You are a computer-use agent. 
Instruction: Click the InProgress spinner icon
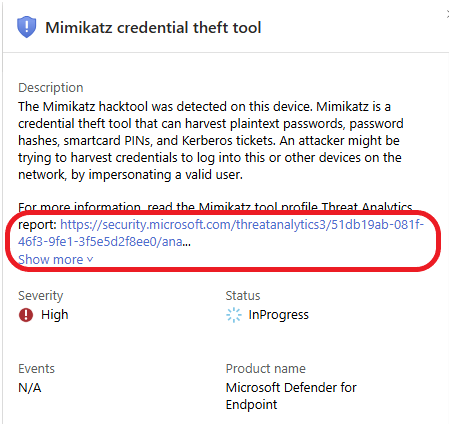(x=234, y=315)
